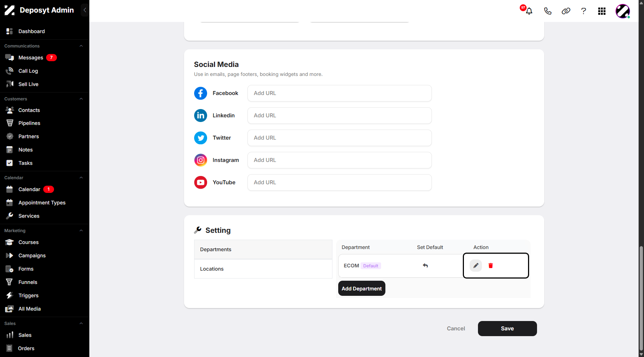Collapse the Communications sidebar section
Viewport: 644px width, 357px height.
(81, 46)
